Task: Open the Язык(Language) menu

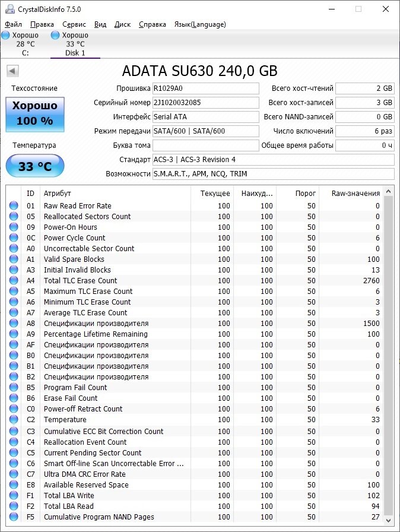Action: pyautogui.click(x=200, y=24)
